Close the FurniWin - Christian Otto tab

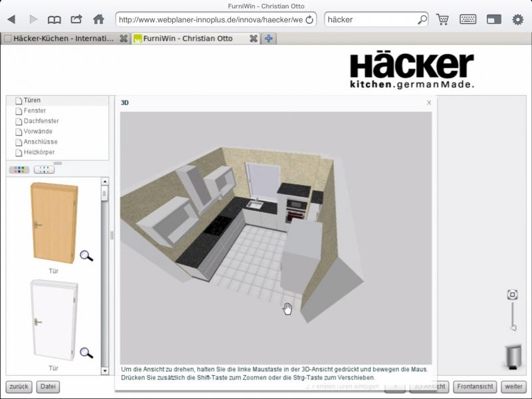253,39
